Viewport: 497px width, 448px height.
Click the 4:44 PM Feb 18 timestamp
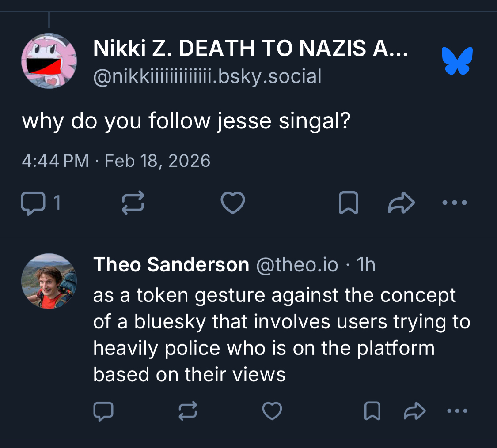point(116,161)
